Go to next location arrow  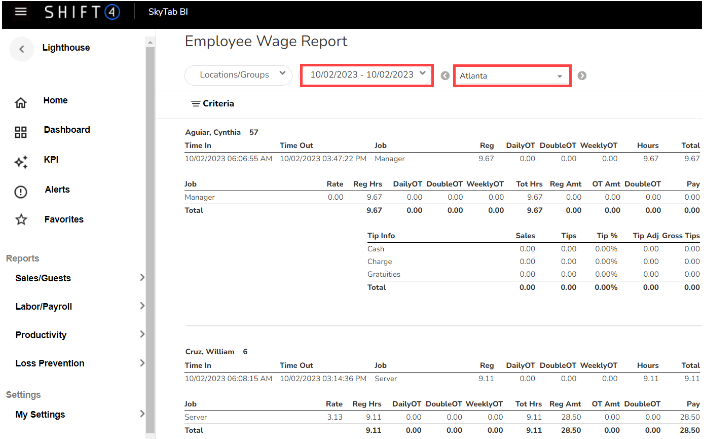(582, 75)
